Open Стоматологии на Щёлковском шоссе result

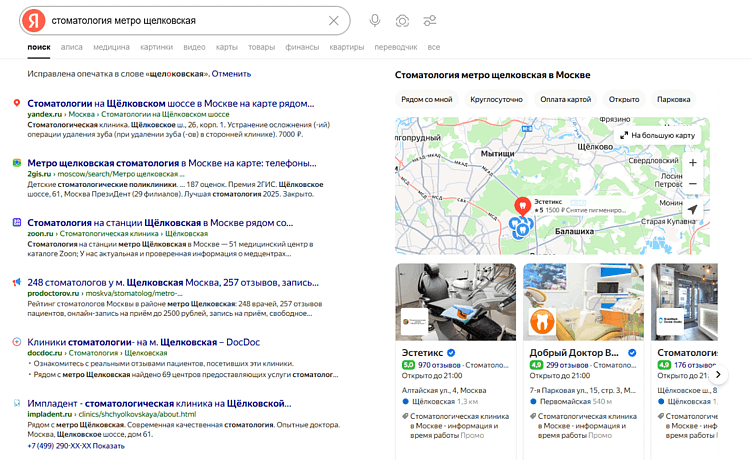171,104
